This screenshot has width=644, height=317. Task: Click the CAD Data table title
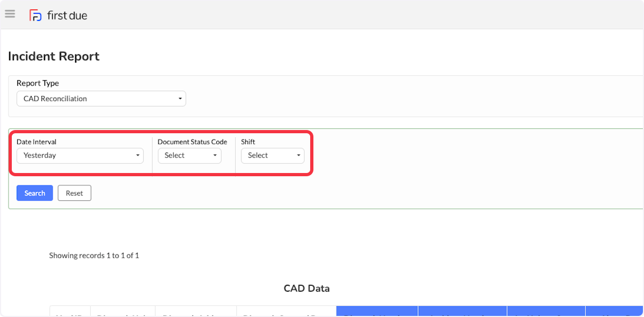click(x=306, y=289)
